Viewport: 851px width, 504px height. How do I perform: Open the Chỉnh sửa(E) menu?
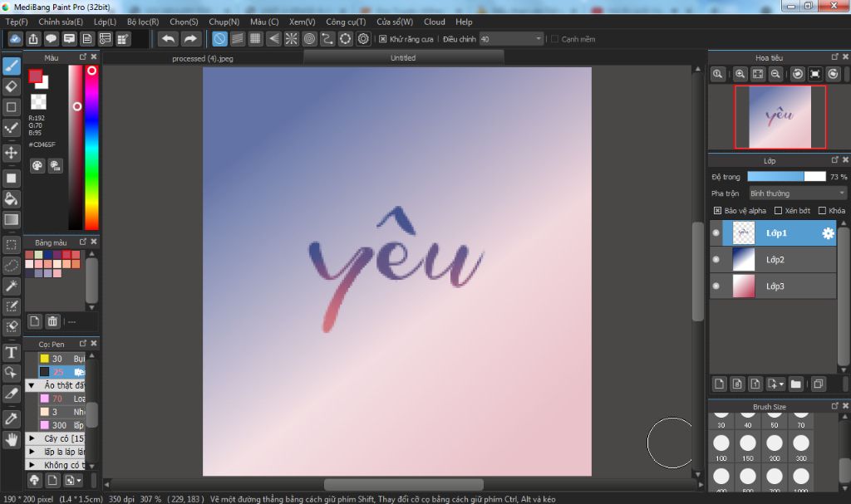point(61,22)
